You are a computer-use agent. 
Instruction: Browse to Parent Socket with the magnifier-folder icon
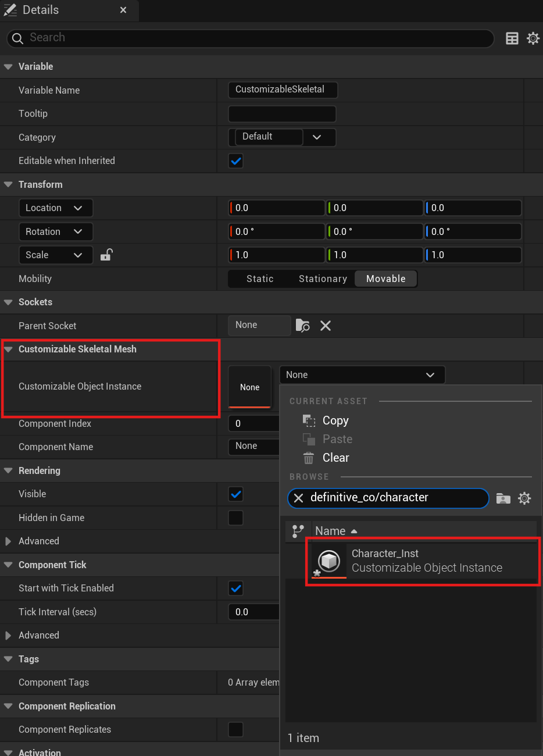(302, 326)
